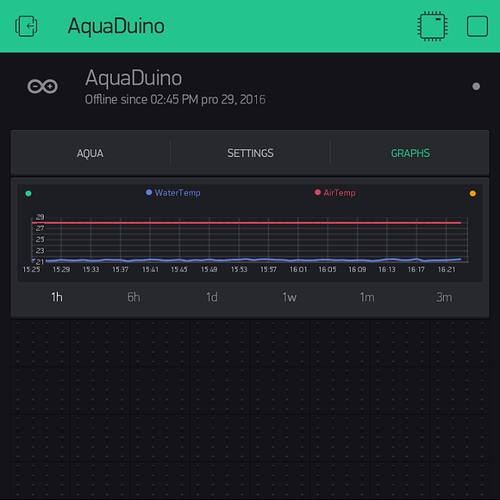Screen dimensions: 500x500
Task: Choose the 6h time range
Action: point(134,297)
